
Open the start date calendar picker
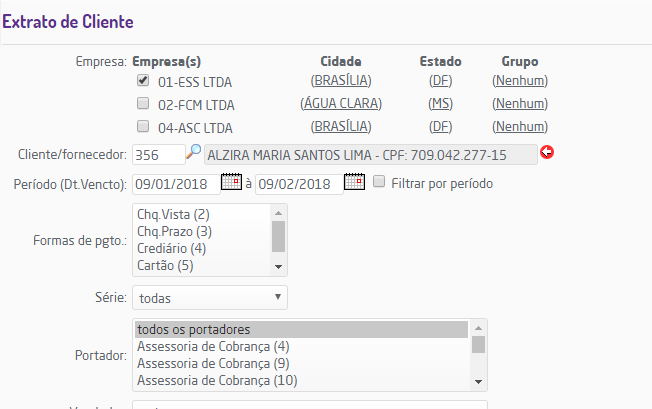(231, 182)
